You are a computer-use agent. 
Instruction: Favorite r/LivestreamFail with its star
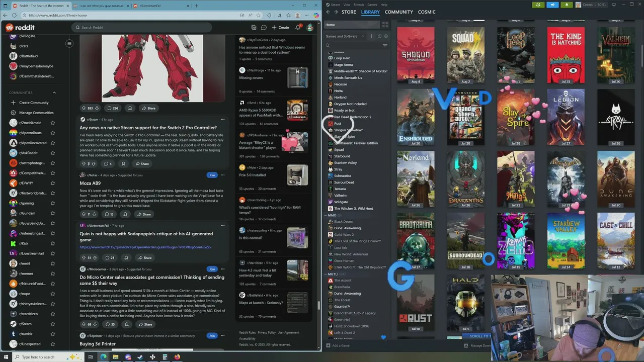coord(53,253)
